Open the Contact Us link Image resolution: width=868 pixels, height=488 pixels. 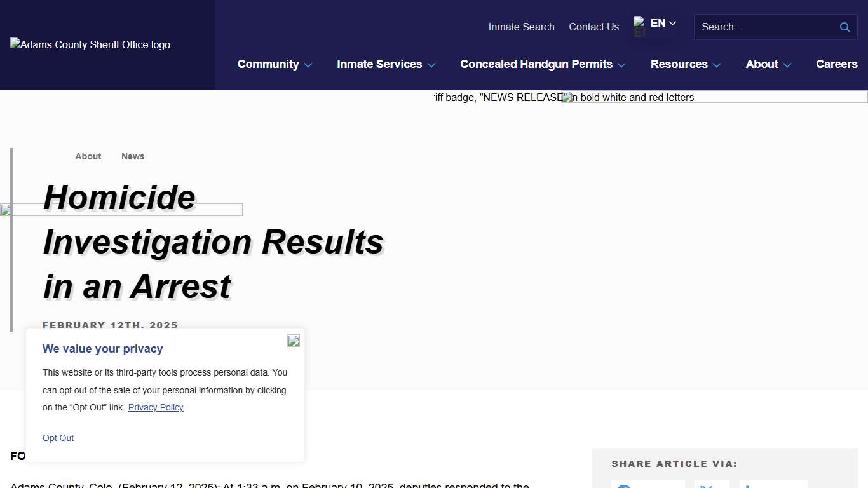593,27
